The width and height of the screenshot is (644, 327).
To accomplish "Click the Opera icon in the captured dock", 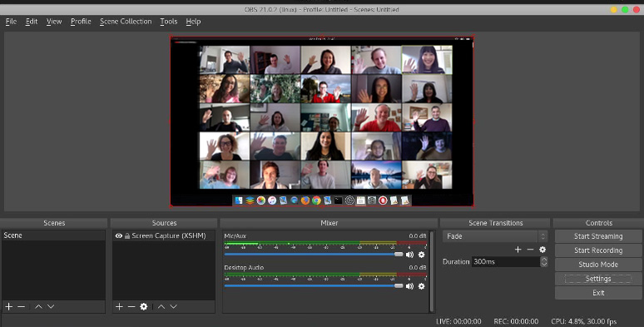I will 383,201.
